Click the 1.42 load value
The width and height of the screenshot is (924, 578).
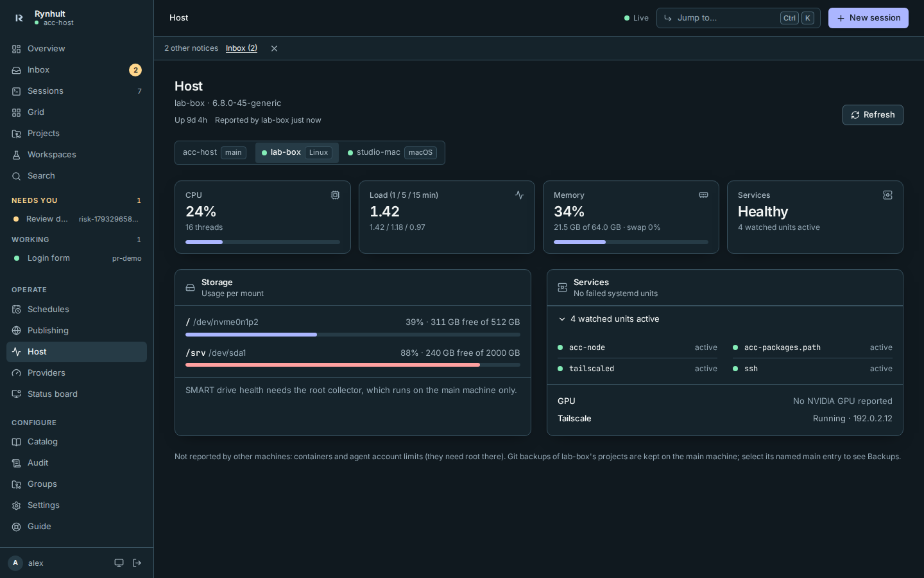(384, 212)
